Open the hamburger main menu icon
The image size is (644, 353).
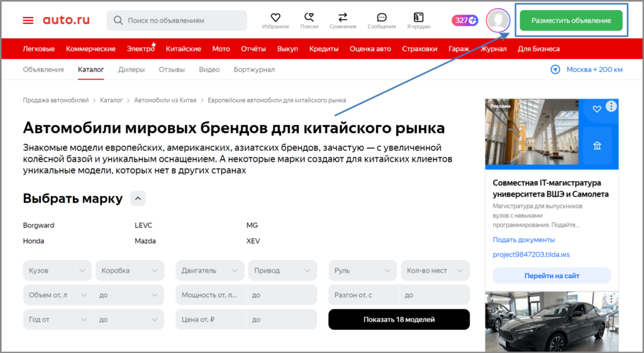pyautogui.click(x=28, y=20)
